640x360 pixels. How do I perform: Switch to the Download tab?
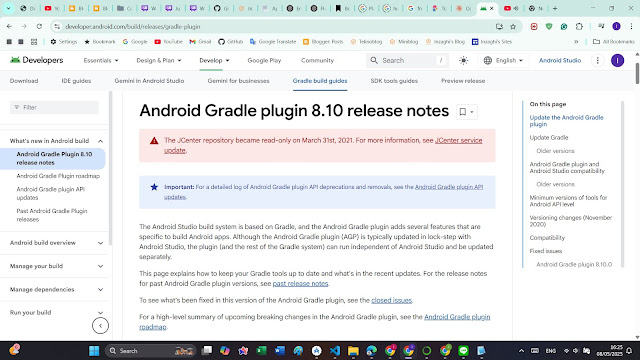pyautogui.click(x=24, y=81)
